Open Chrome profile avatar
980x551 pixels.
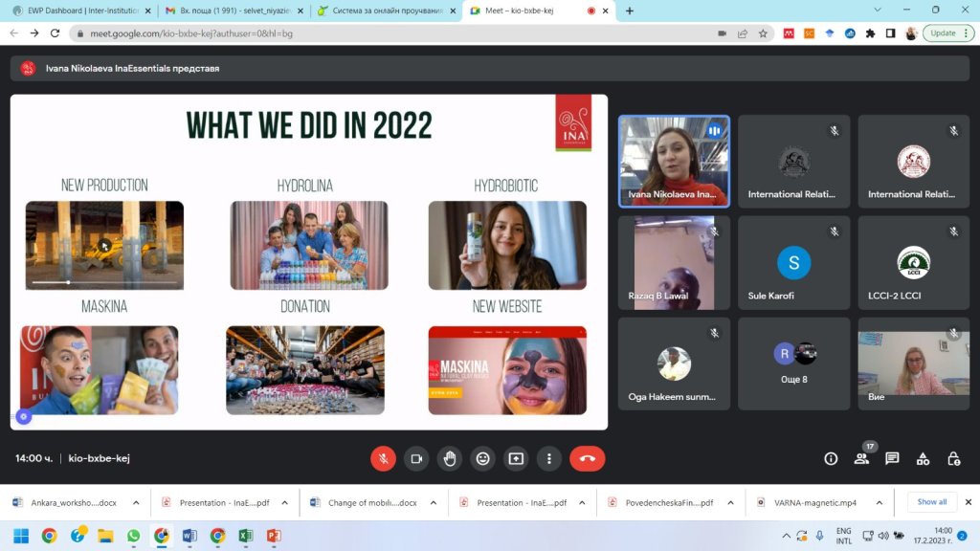click(x=911, y=33)
